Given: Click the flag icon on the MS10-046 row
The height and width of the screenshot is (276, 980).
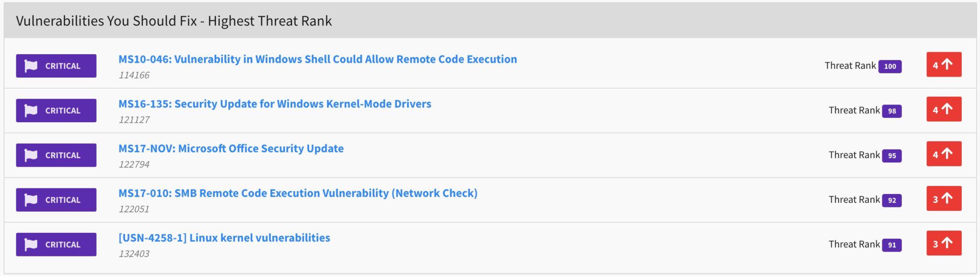Looking at the screenshot, I should [31, 66].
